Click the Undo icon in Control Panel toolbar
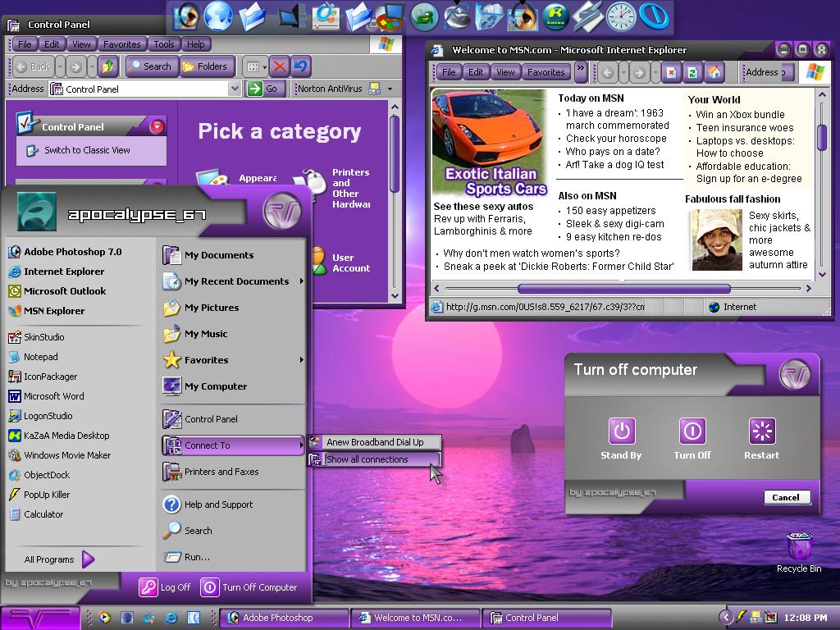The image size is (840, 630). [x=301, y=66]
